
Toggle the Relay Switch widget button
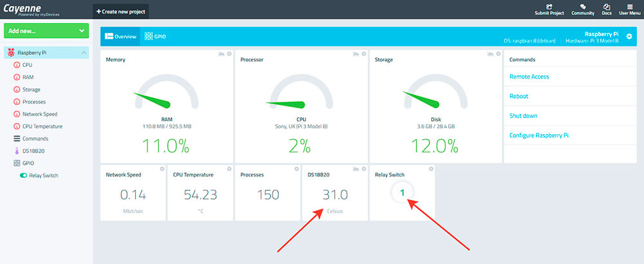tap(402, 192)
